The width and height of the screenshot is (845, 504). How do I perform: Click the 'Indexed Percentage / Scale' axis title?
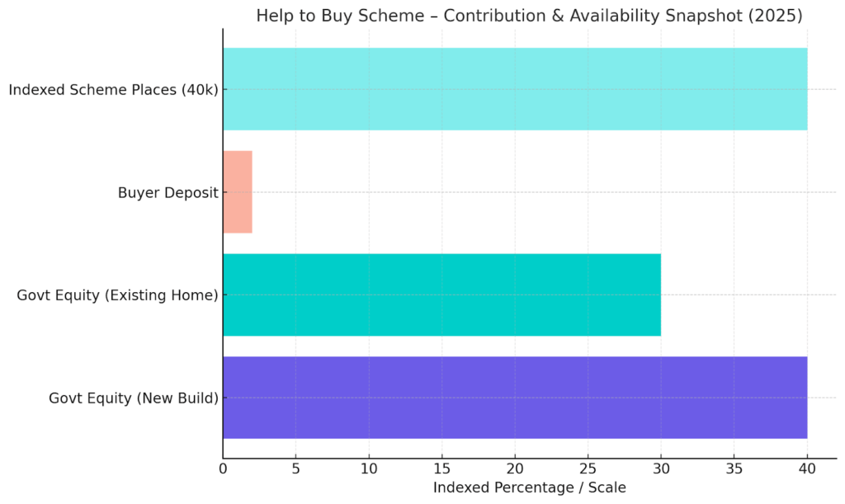(x=529, y=488)
